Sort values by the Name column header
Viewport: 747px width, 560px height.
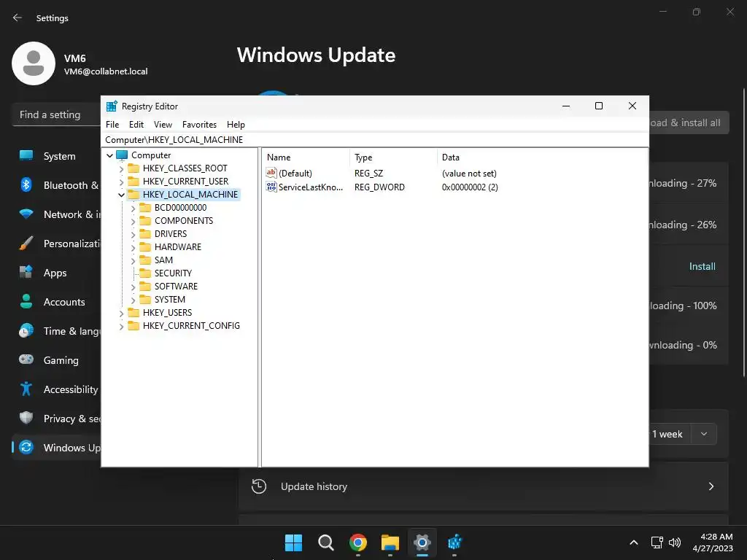coord(306,157)
